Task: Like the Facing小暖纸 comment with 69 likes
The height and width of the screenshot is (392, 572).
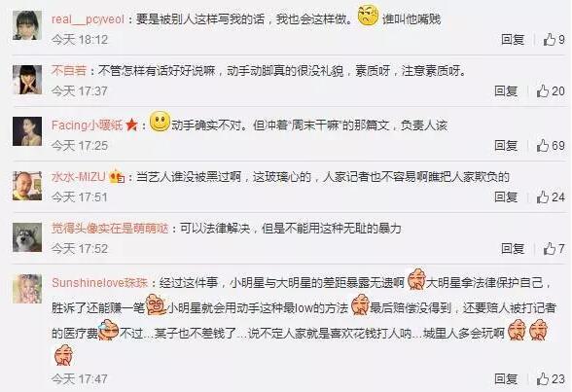Action: tap(551, 146)
